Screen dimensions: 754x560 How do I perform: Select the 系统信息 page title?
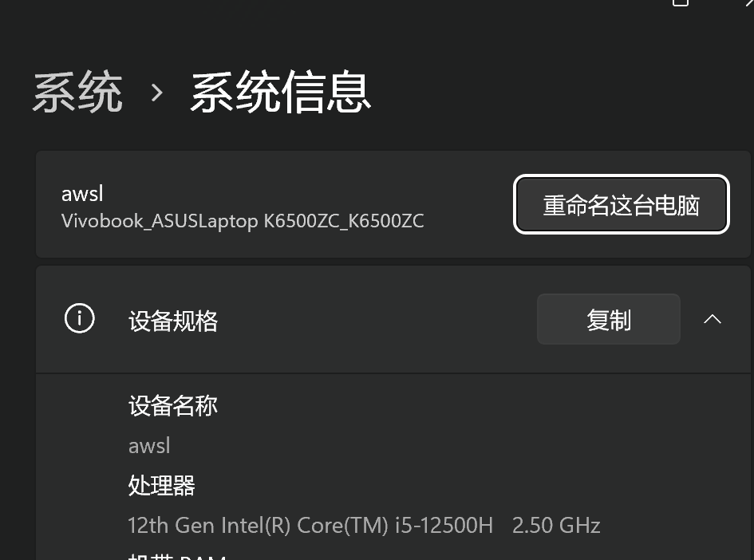click(x=281, y=92)
